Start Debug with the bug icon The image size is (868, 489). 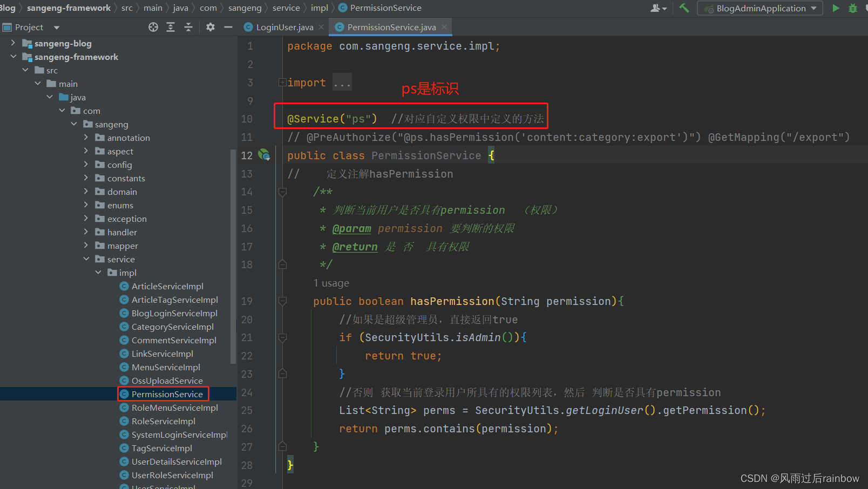[853, 8]
